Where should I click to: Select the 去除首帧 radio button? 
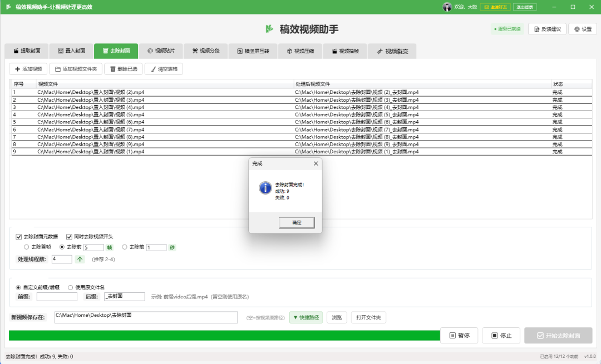pyautogui.click(x=26, y=247)
